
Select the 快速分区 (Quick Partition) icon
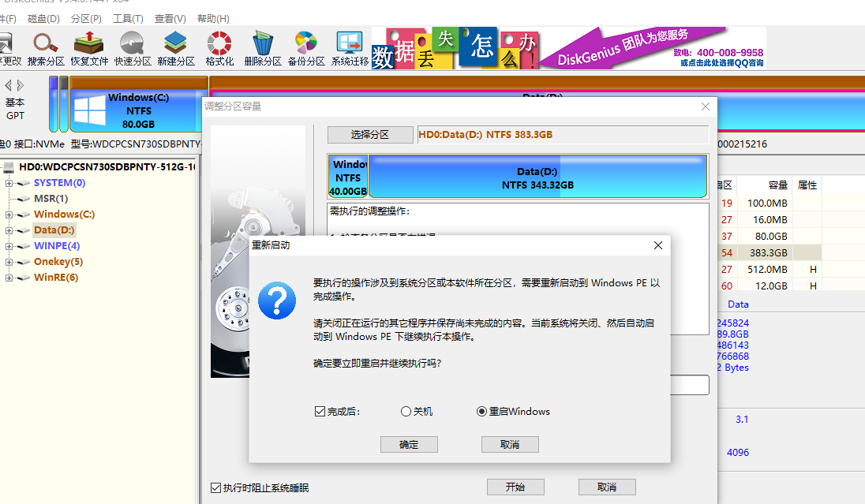[x=132, y=48]
